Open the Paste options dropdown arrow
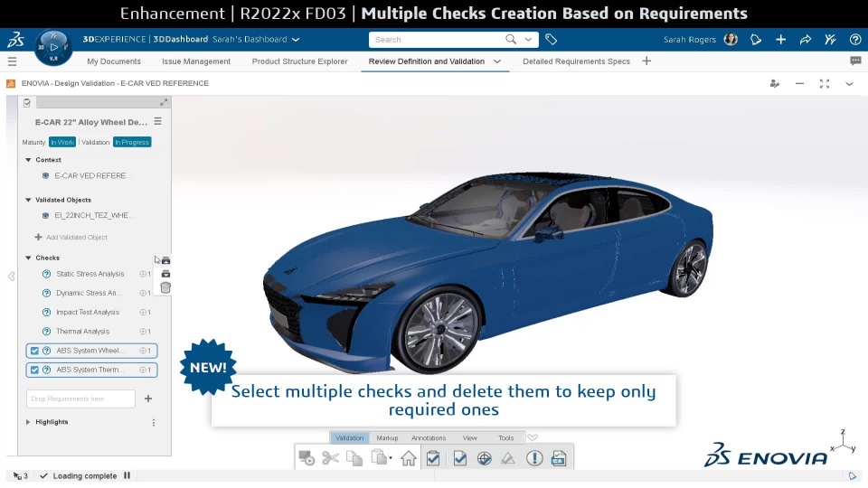This screenshot has height=488, width=868. (391, 458)
